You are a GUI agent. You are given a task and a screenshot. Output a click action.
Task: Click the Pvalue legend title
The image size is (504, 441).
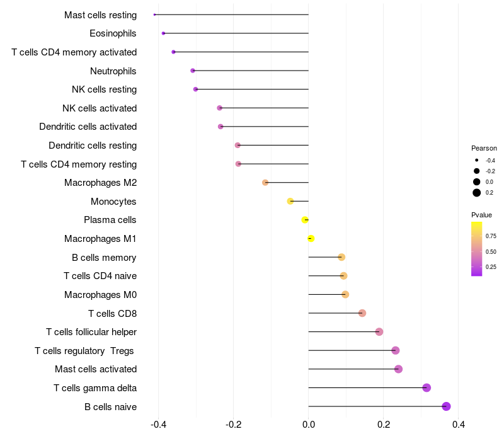(481, 215)
